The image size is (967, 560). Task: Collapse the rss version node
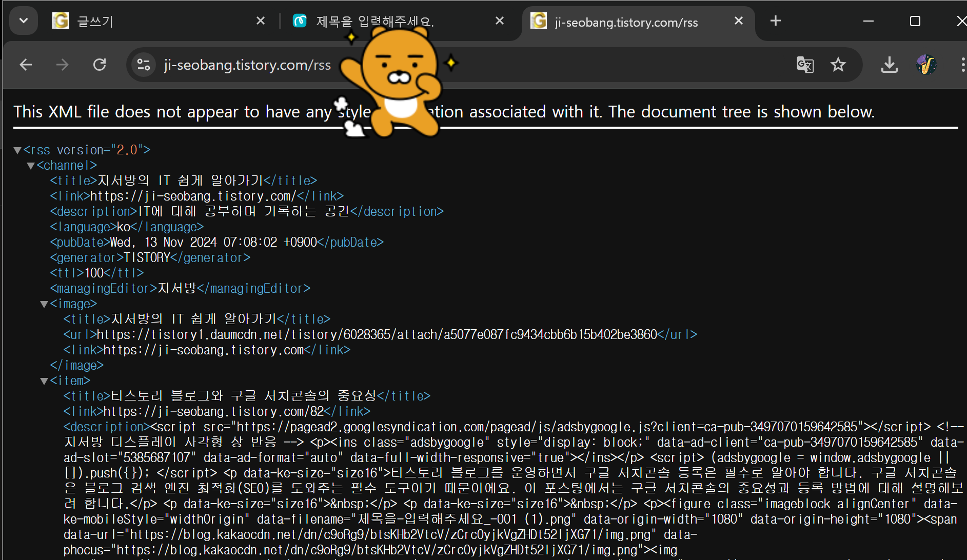click(x=17, y=150)
